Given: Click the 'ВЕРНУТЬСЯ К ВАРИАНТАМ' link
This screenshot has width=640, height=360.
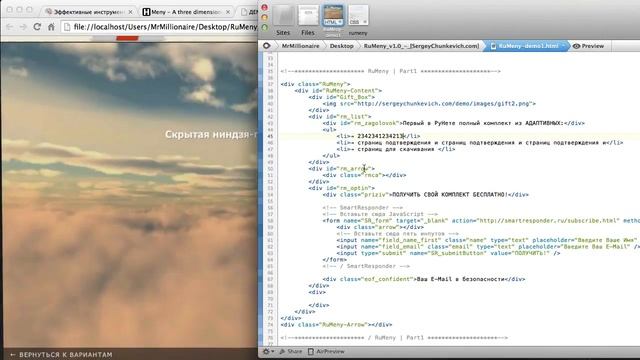Looking at the screenshot, I should point(61,354).
